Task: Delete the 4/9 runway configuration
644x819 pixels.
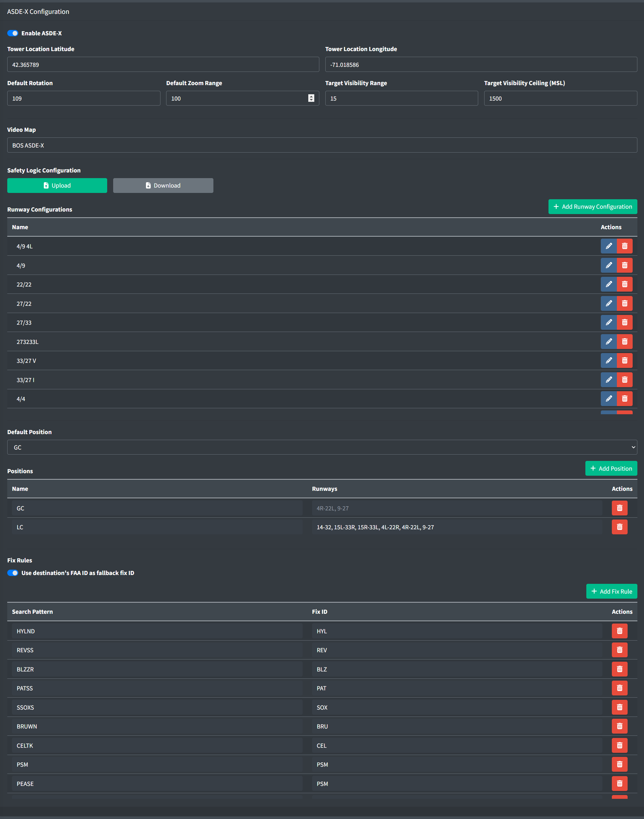Action: click(x=624, y=265)
